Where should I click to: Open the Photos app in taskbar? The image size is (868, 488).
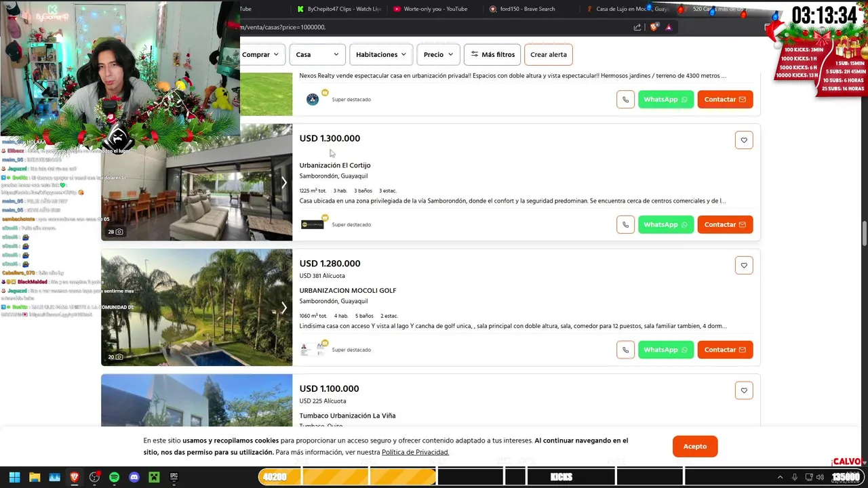pos(54,477)
